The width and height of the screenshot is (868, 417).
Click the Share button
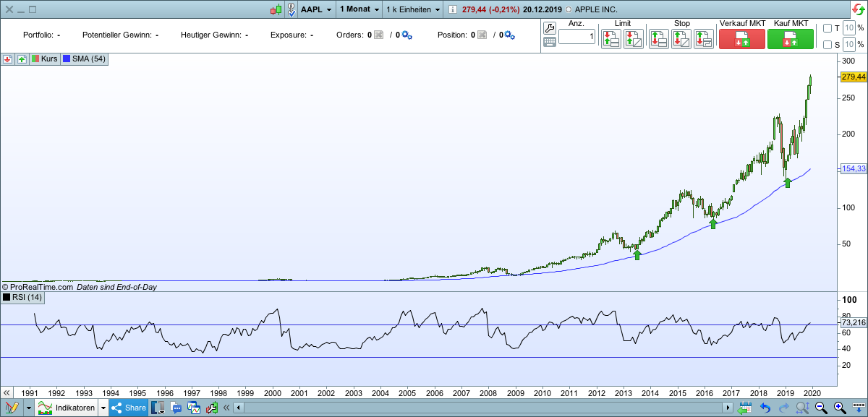[x=129, y=408]
